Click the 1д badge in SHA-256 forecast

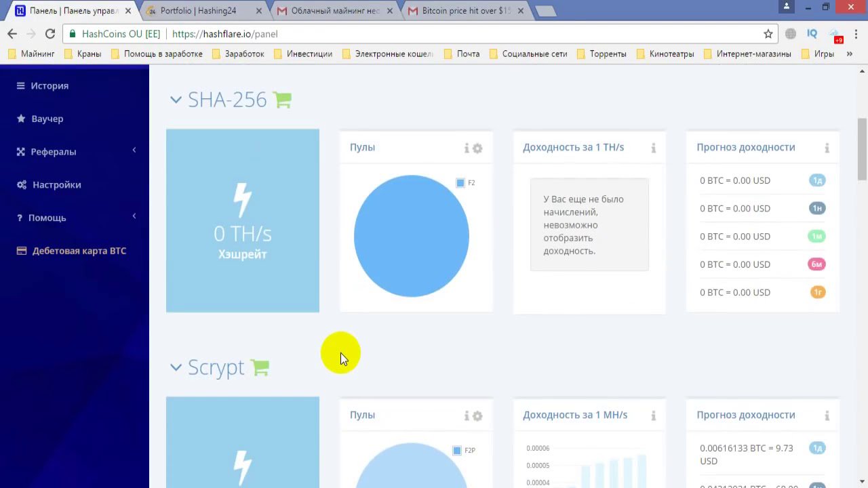click(817, 180)
